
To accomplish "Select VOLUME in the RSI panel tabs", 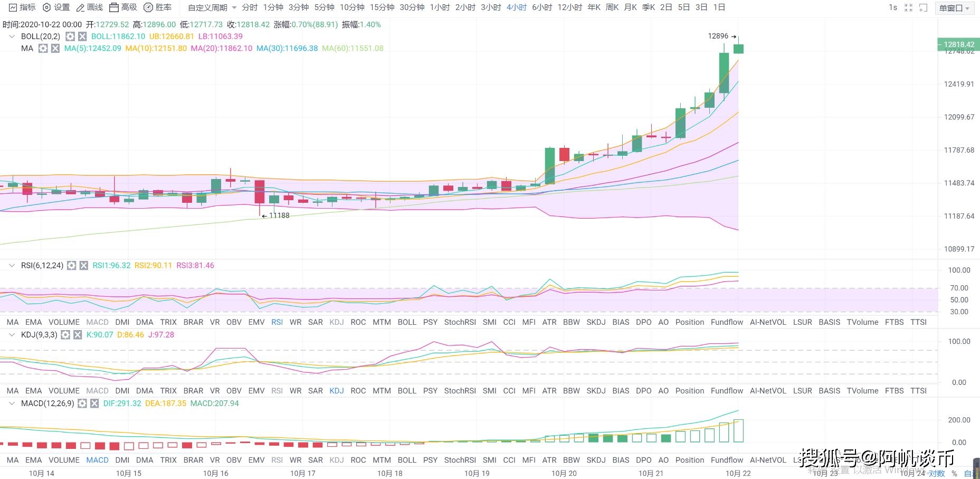I will click(x=64, y=322).
